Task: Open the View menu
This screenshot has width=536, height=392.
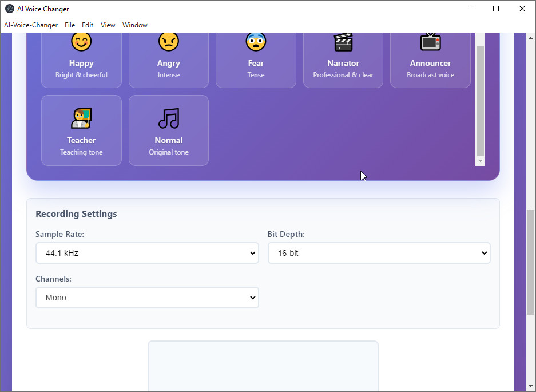Action: [108, 25]
